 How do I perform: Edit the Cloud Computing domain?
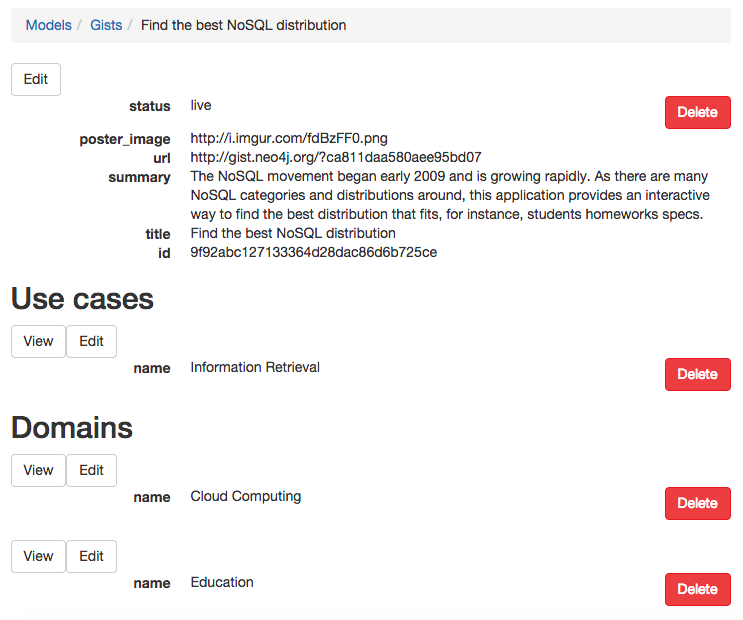[x=91, y=470]
